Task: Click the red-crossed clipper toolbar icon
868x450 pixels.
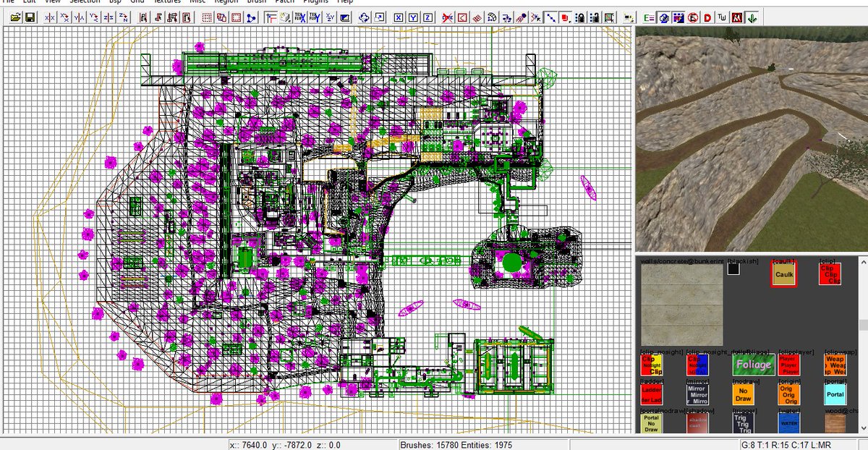Action: coord(447,17)
